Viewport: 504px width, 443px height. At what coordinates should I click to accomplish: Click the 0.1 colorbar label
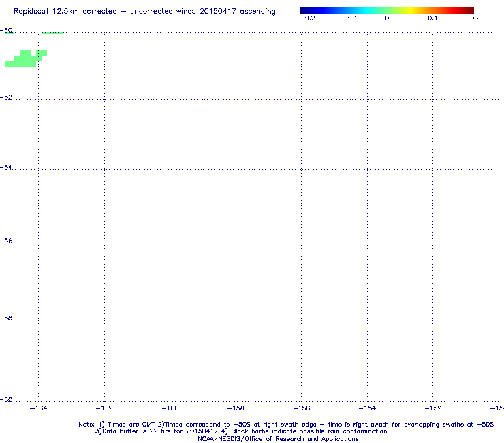[x=432, y=18]
